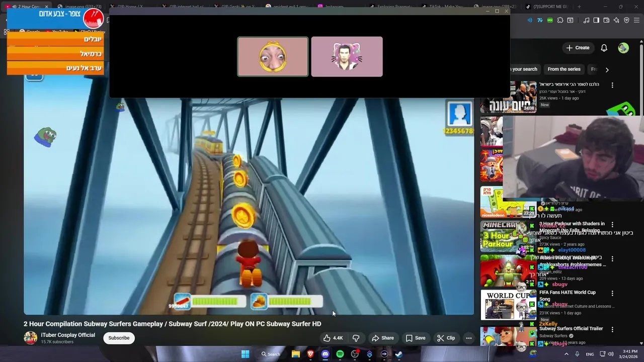Click the YouTube Create button
The height and width of the screenshot is (362, 644).
coord(578,48)
